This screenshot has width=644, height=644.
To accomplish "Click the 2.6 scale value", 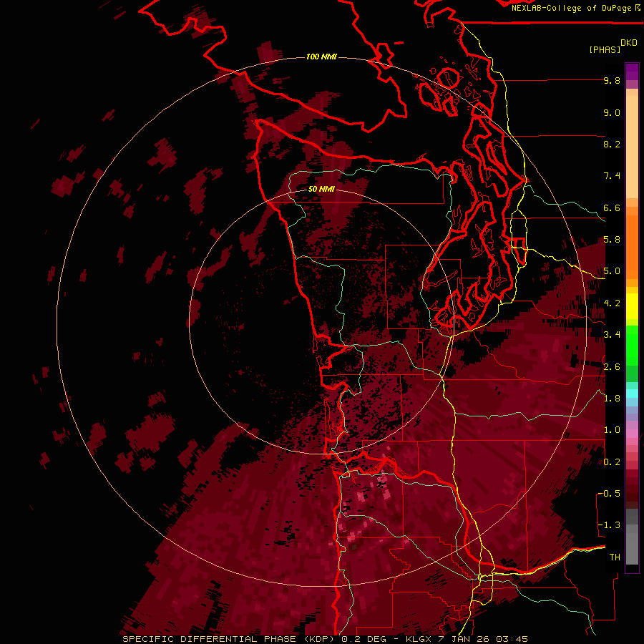I will click(x=612, y=367).
